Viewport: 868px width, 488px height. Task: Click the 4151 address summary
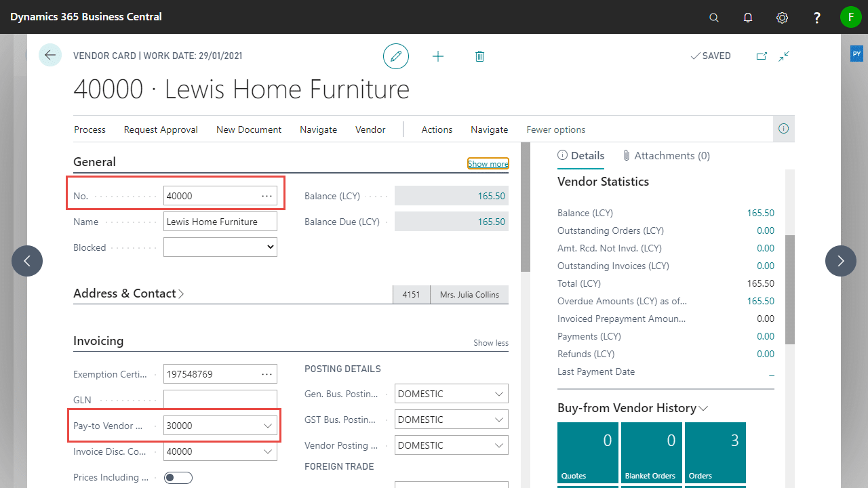pyautogui.click(x=412, y=294)
